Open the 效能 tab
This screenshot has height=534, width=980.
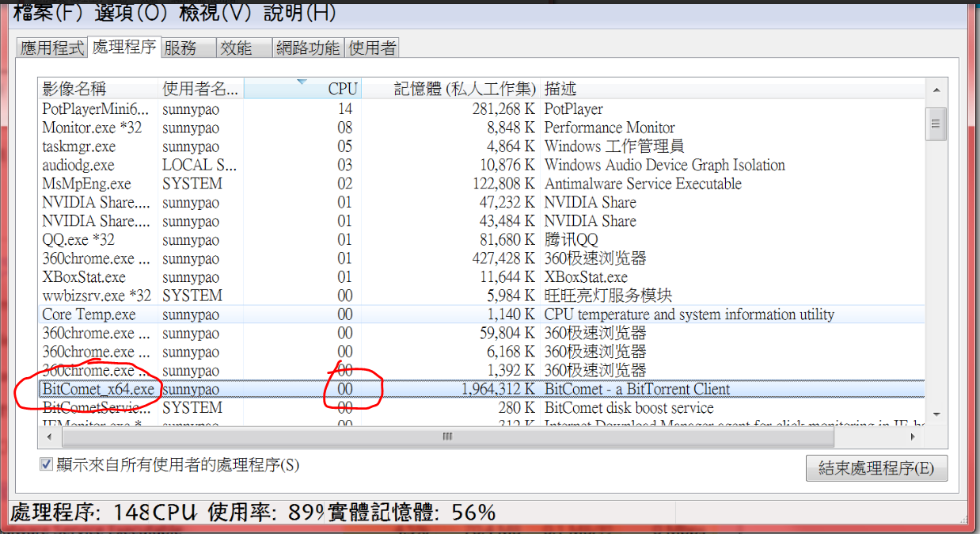pos(244,48)
